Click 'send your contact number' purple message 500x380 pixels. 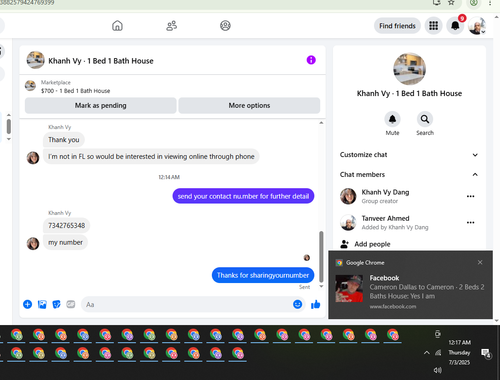[x=243, y=196]
